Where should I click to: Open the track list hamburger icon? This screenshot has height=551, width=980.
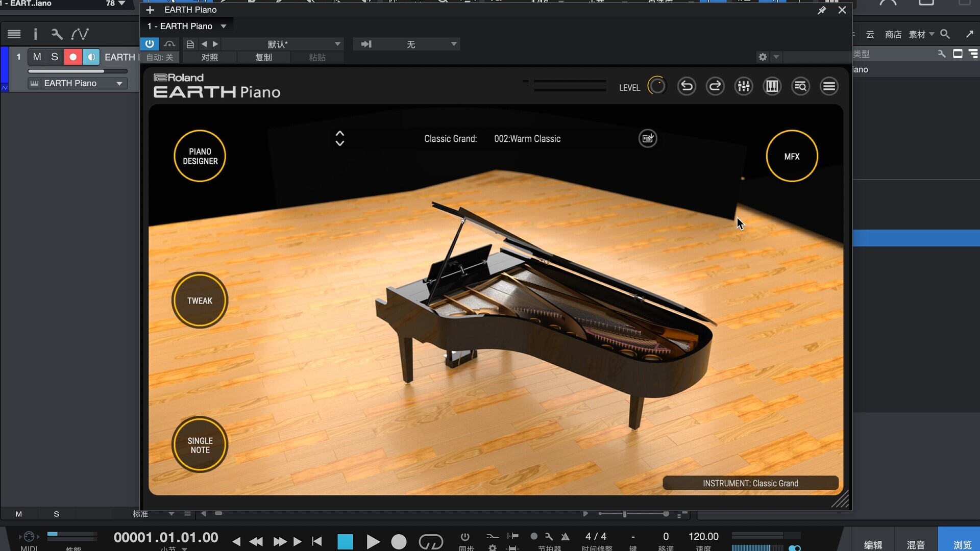point(14,34)
